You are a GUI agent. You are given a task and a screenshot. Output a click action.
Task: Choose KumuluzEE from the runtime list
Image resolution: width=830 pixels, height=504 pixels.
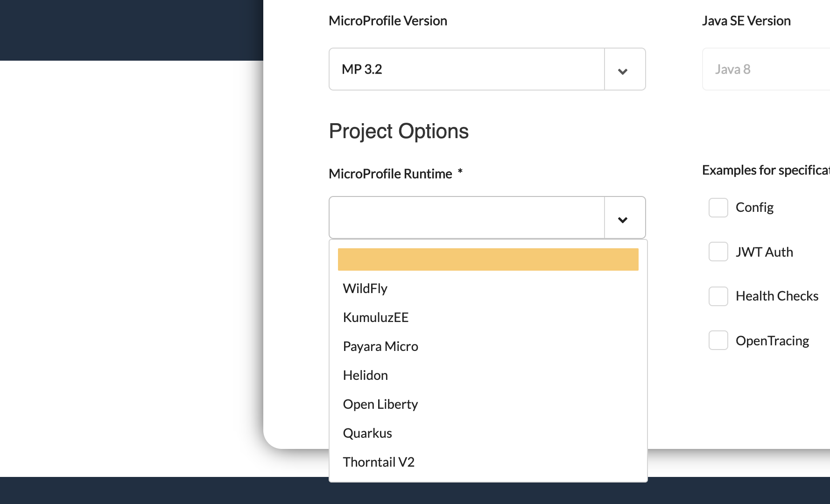point(488,317)
